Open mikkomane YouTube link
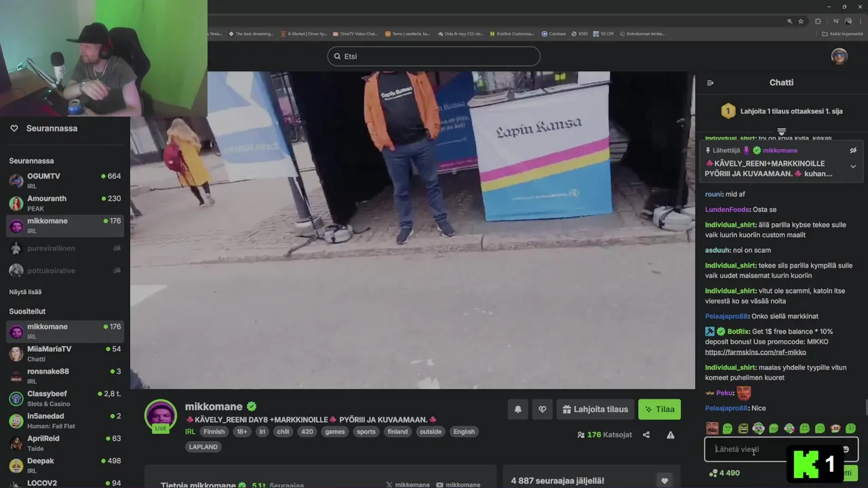Screen dimensions: 868x488 pos(458,485)
